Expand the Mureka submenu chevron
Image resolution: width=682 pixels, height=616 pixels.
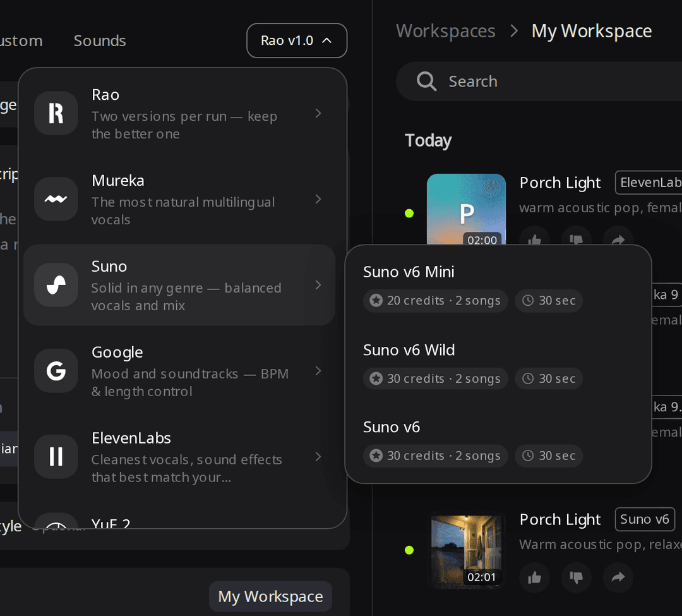point(318,199)
